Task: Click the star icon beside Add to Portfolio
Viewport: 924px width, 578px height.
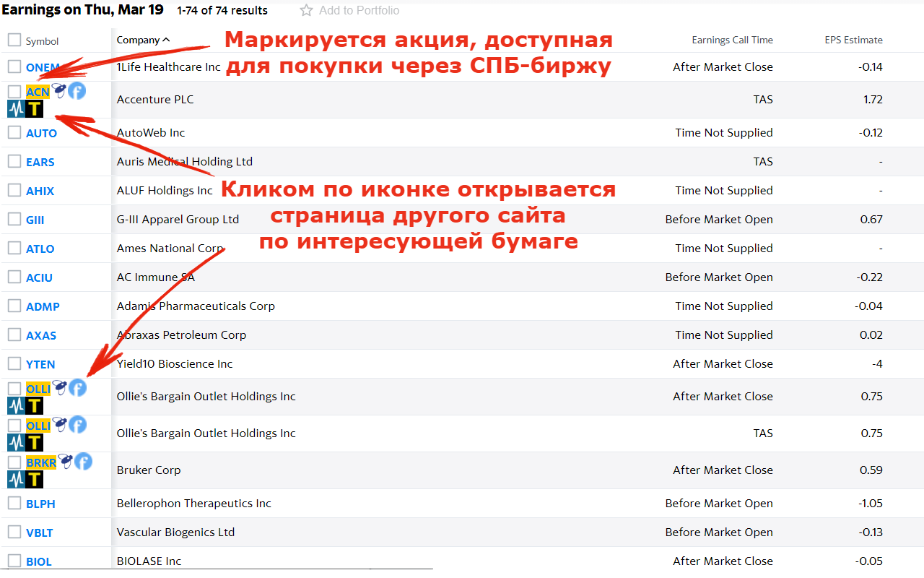Action: [306, 10]
